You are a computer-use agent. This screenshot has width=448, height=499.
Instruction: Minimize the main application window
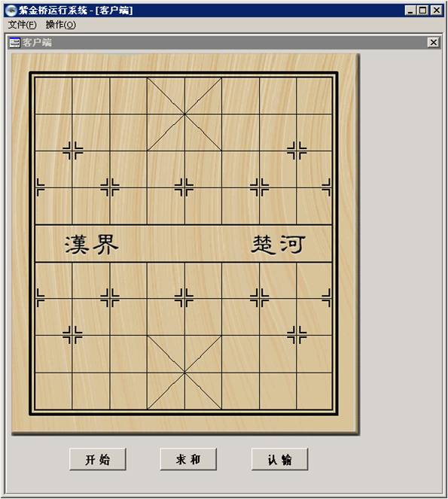point(410,11)
